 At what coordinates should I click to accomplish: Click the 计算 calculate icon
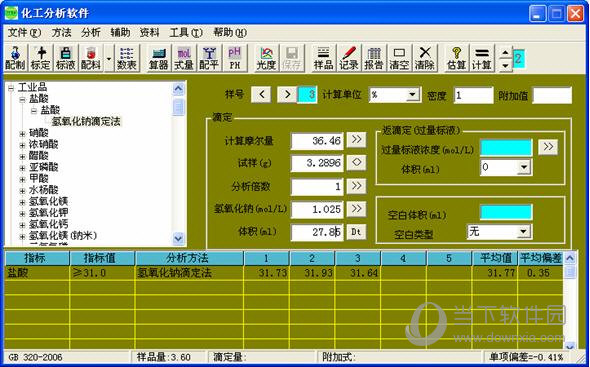[482, 58]
